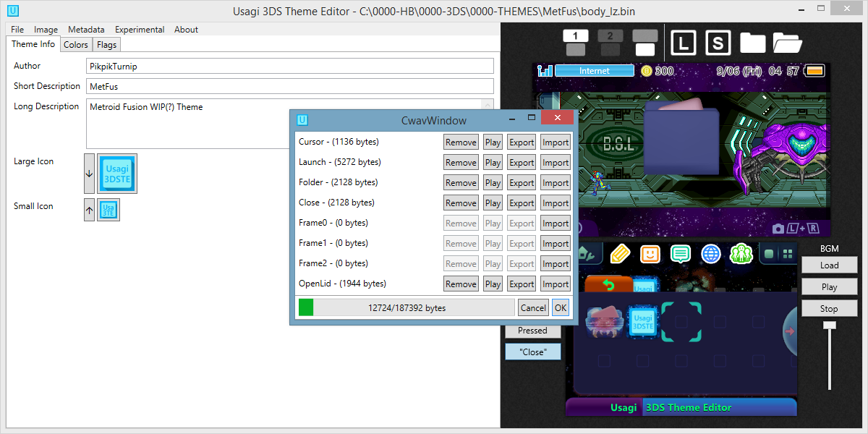Image resolution: width=868 pixels, height=434 pixels.
Task: Click the Short Description field
Action: [289, 86]
